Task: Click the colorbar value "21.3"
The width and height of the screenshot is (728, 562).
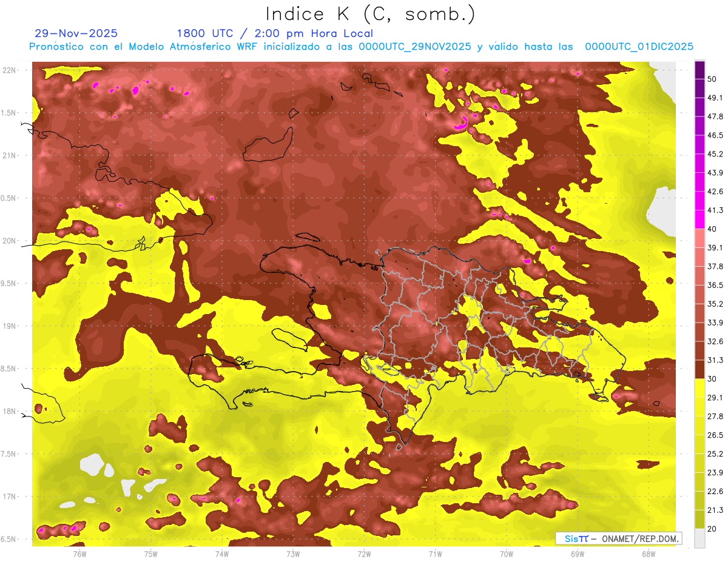Action: coord(715,510)
